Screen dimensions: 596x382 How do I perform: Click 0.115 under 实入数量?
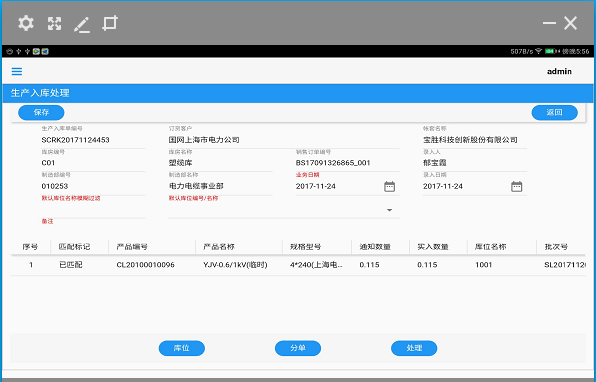coord(427,265)
